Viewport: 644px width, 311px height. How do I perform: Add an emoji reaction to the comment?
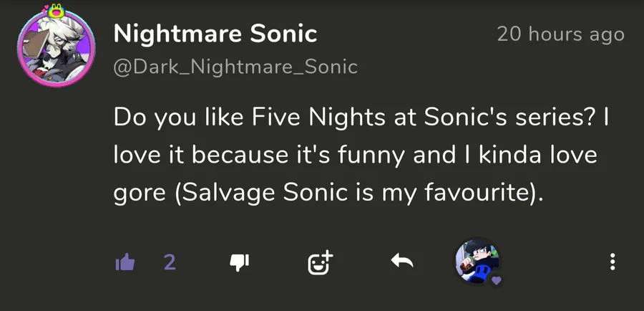[x=320, y=263]
